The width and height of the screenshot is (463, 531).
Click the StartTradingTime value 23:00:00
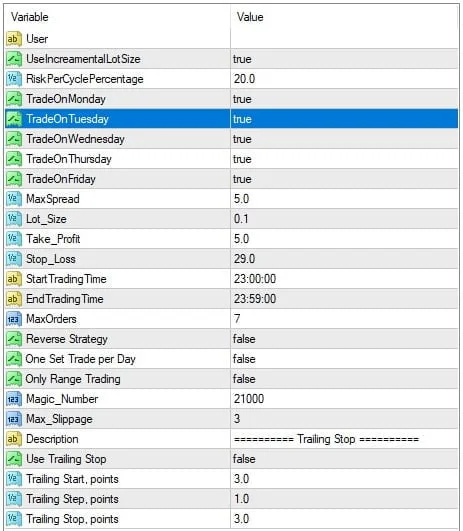(255, 279)
